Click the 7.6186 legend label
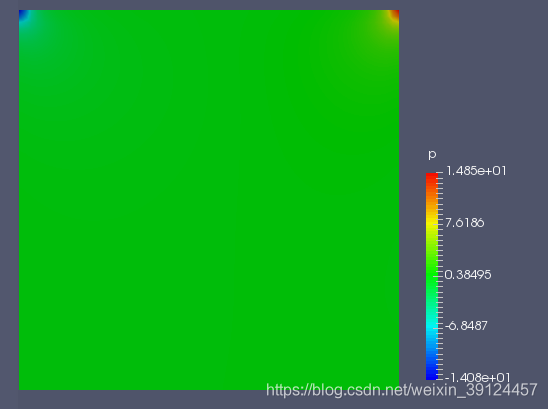The height and width of the screenshot is (409, 548). pos(465,223)
